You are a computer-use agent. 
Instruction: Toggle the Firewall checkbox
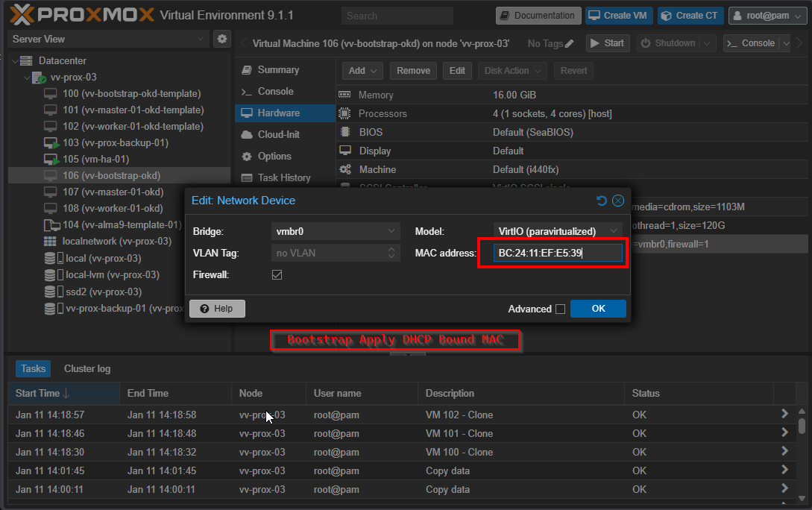(277, 274)
